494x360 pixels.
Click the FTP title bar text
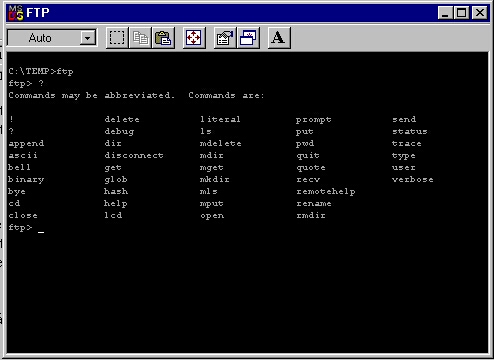coord(38,13)
